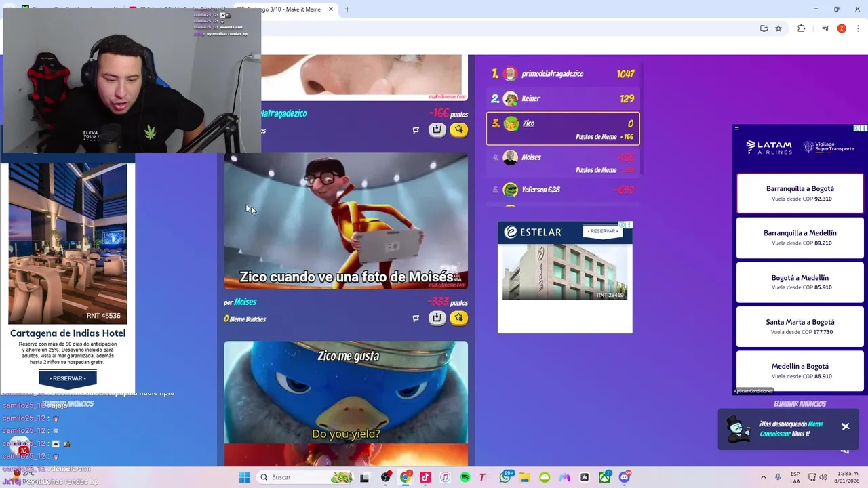The image size is (868, 488).
Task: Favorite Moises's meme with the yellow star button
Action: coord(459,317)
